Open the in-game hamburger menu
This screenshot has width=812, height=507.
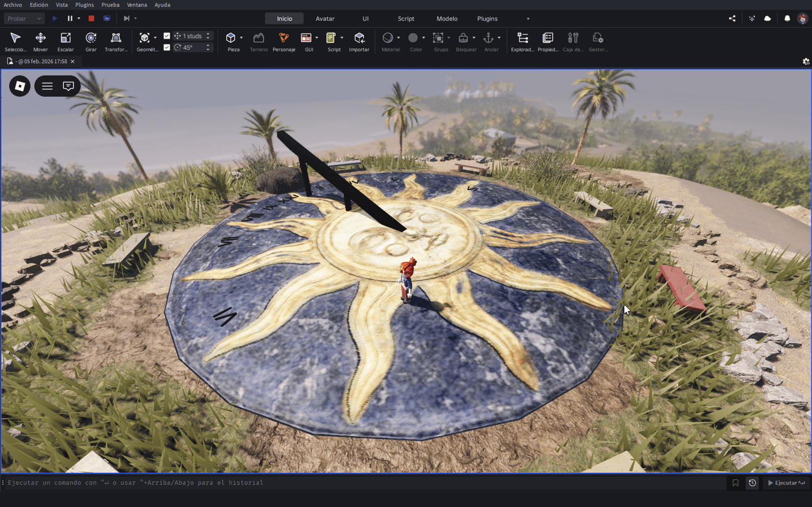point(47,86)
